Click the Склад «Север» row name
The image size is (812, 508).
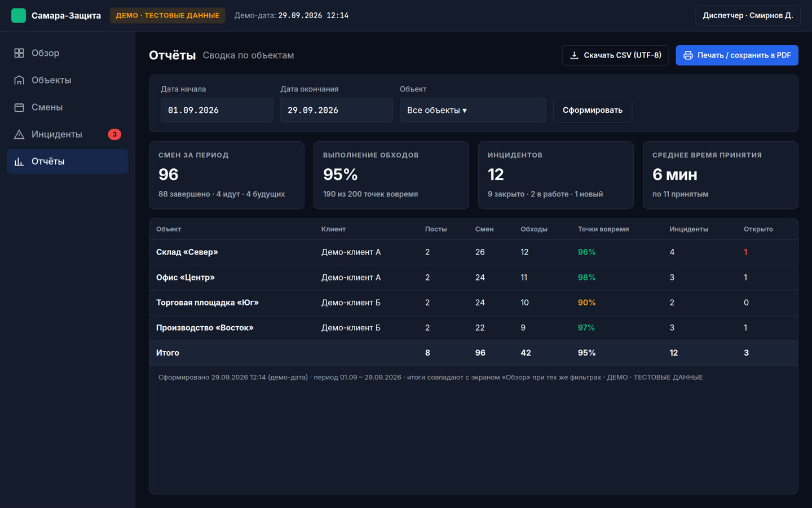click(187, 252)
